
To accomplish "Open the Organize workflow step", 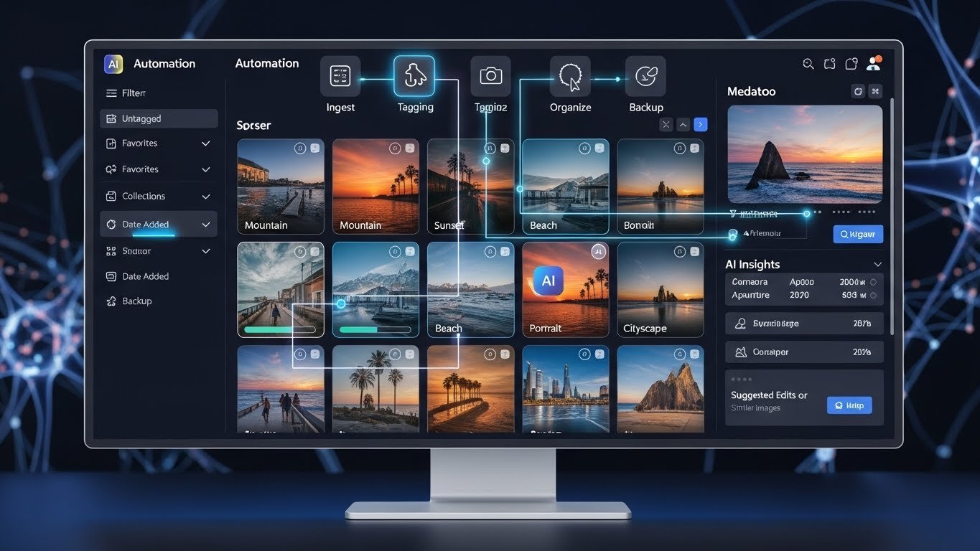I will tap(570, 76).
